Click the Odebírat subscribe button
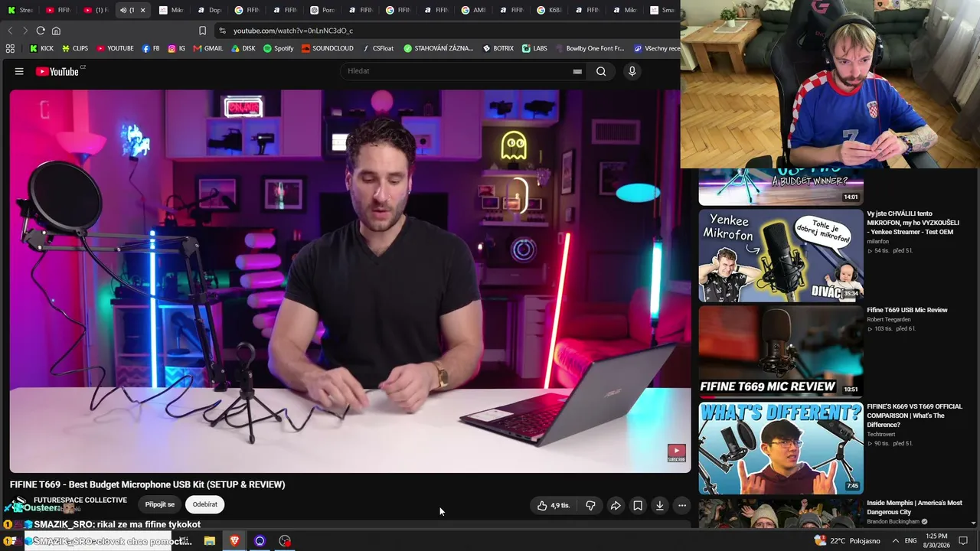 click(205, 504)
